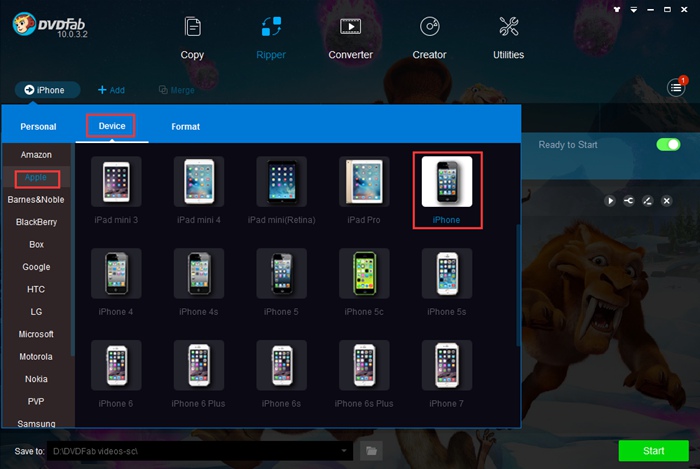
Task: Choose the generic iPhone profile
Action: pyautogui.click(x=447, y=190)
